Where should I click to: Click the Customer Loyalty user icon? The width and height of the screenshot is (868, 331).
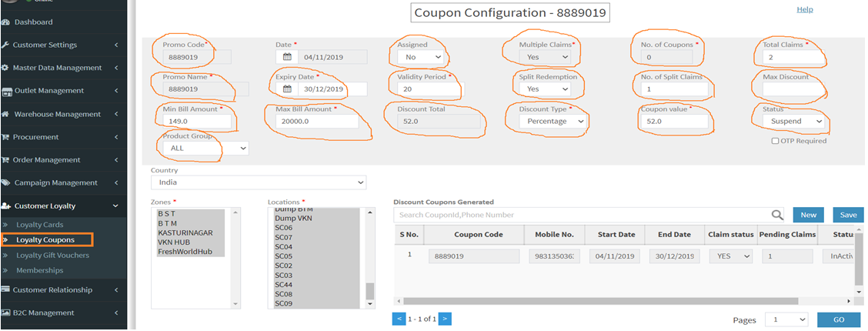tap(5, 206)
